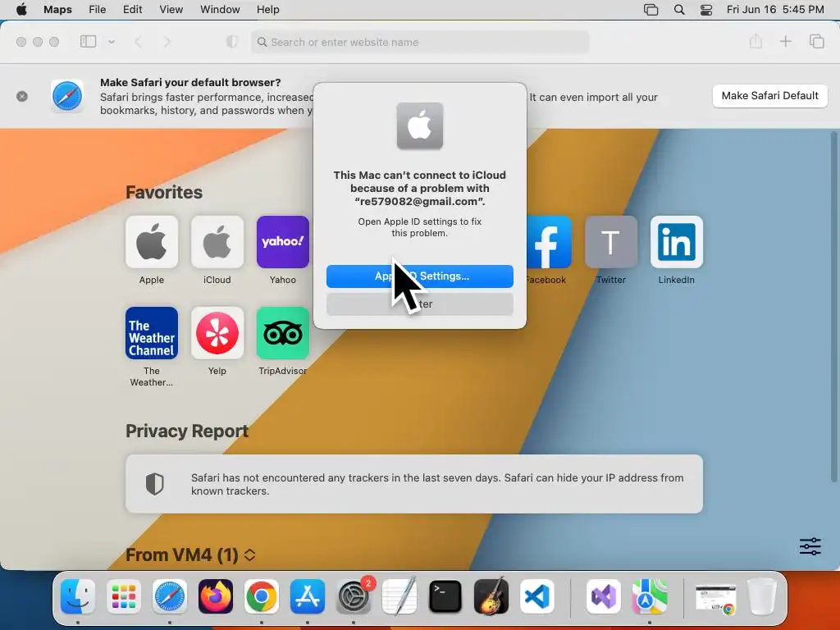
Task: Open the View menu
Action: (171, 10)
